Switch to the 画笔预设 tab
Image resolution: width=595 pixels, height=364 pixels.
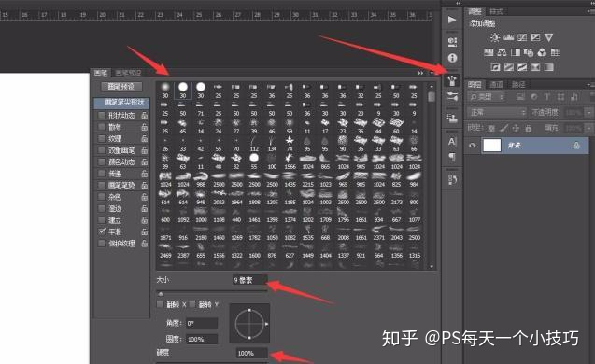coord(128,73)
